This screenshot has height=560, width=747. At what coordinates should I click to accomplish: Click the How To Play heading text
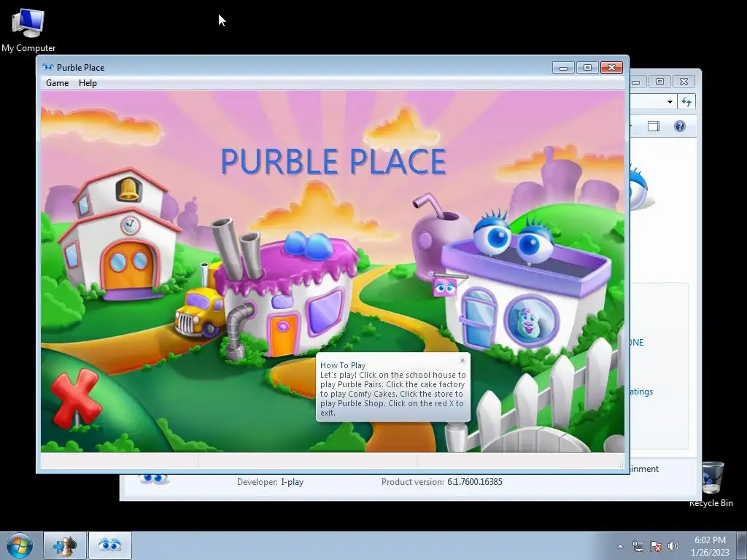[343, 365]
